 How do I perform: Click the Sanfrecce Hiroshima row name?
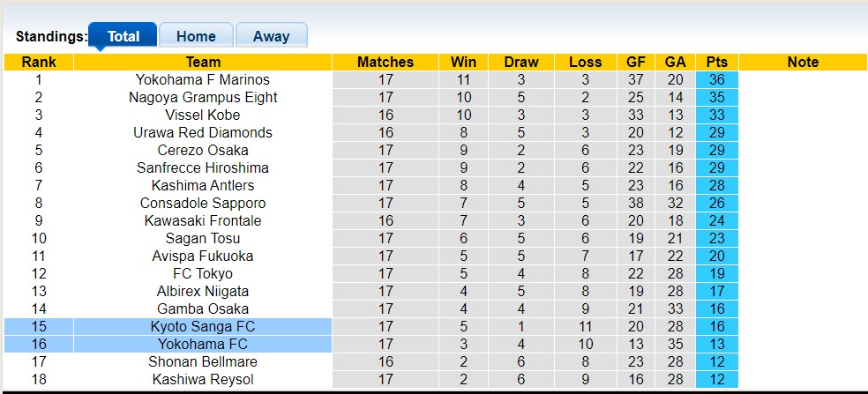point(203,167)
